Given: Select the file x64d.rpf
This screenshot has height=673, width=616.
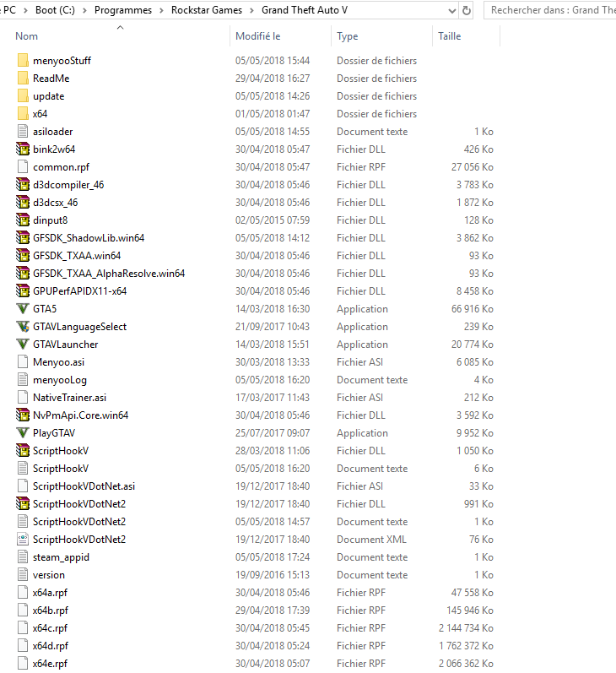Looking at the screenshot, I should tap(50, 645).
